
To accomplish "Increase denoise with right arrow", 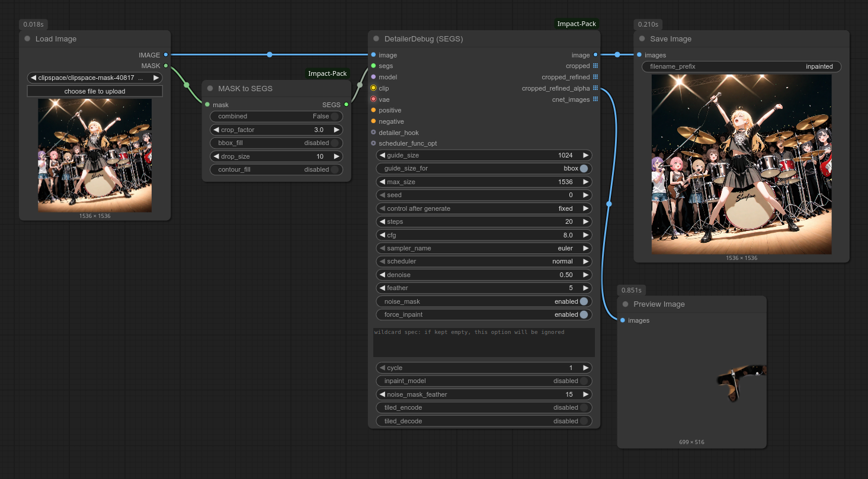I will 585,275.
